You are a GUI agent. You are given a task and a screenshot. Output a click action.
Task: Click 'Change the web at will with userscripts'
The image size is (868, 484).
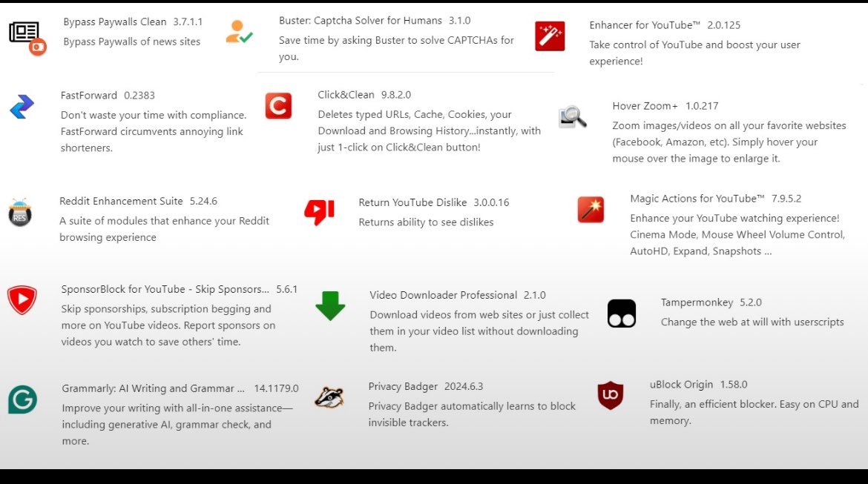click(x=752, y=322)
